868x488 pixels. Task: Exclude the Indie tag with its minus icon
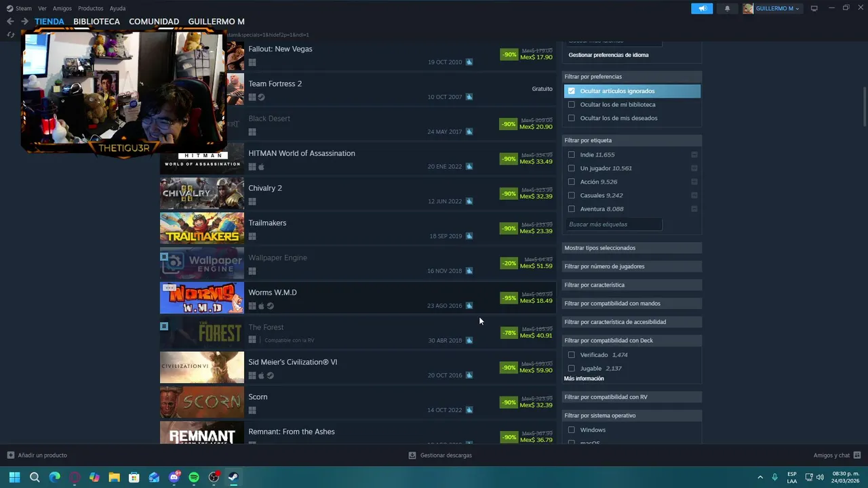pos(694,155)
